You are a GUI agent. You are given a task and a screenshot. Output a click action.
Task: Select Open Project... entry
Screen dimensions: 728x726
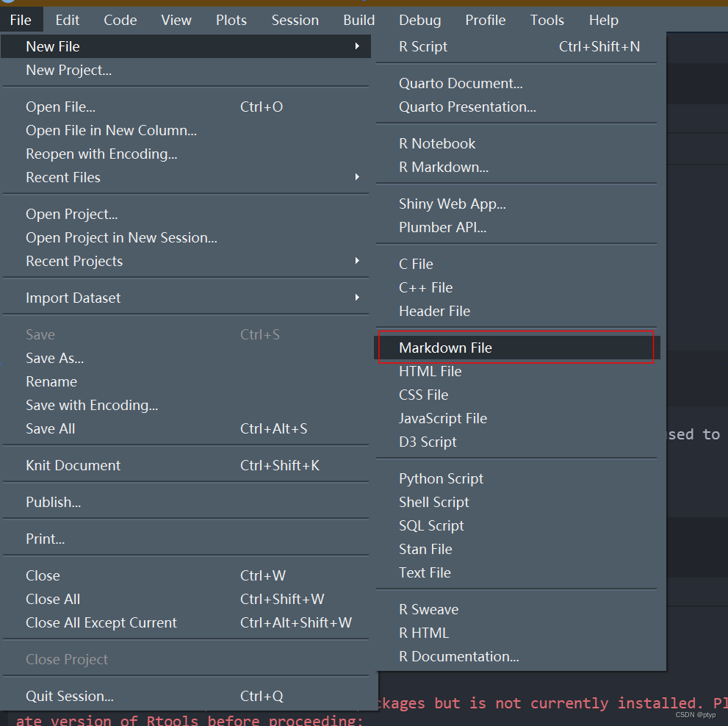click(x=186, y=214)
